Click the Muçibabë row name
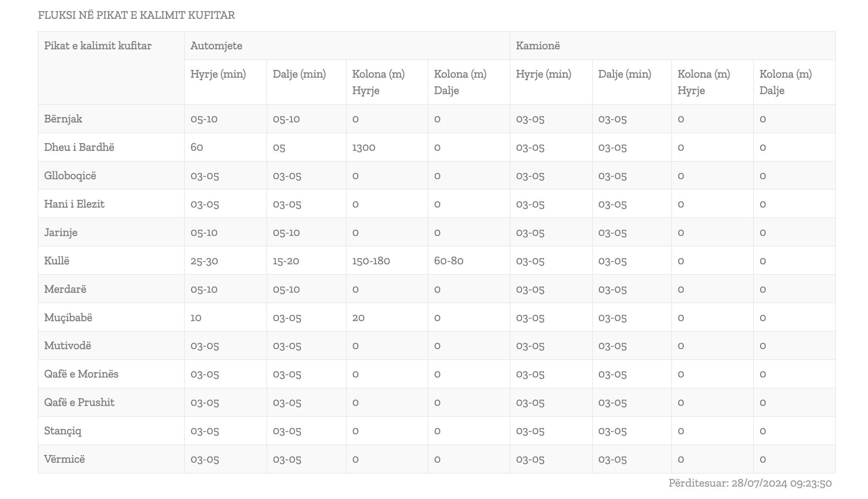 pos(68,317)
